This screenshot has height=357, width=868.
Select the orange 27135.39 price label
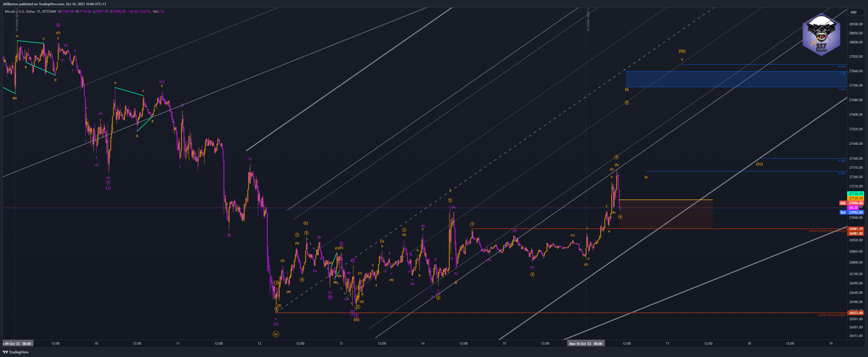point(856,198)
